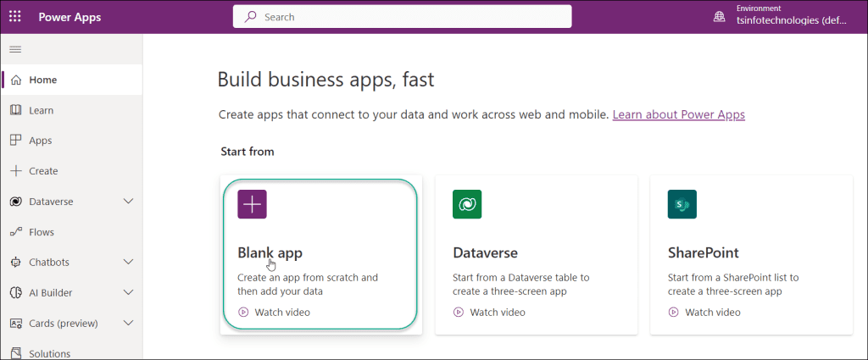Image resolution: width=868 pixels, height=360 pixels.
Task: Collapse the left navigation hamburger menu
Action: tap(15, 50)
